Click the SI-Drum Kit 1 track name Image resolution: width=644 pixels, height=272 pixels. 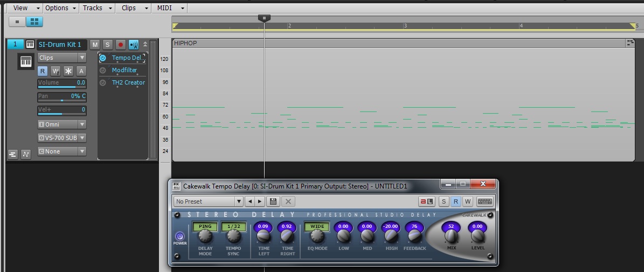tap(62, 44)
